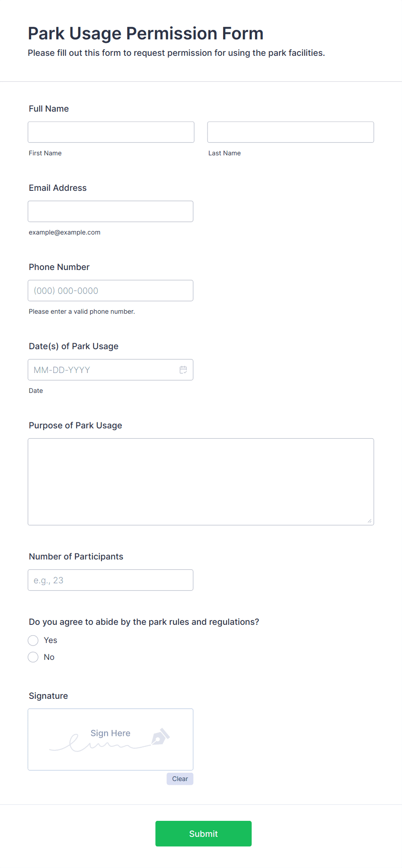This screenshot has width=402, height=868.
Task: Clear the signature with Clear button
Action: [180, 778]
